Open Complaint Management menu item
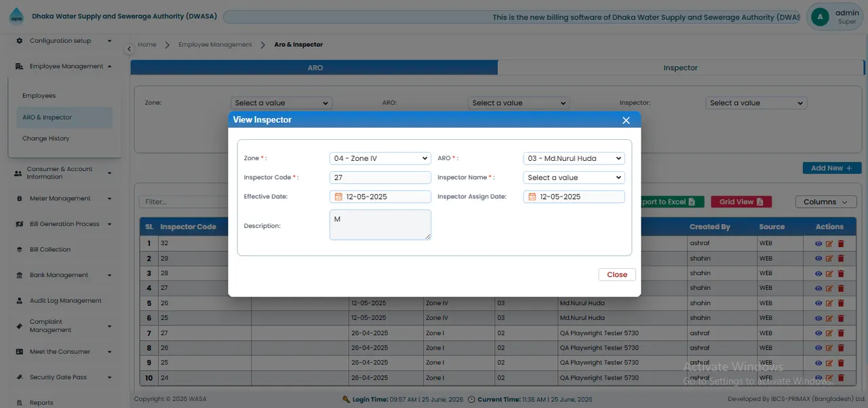Viewport: 868px width, 408px height. tap(64, 326)
